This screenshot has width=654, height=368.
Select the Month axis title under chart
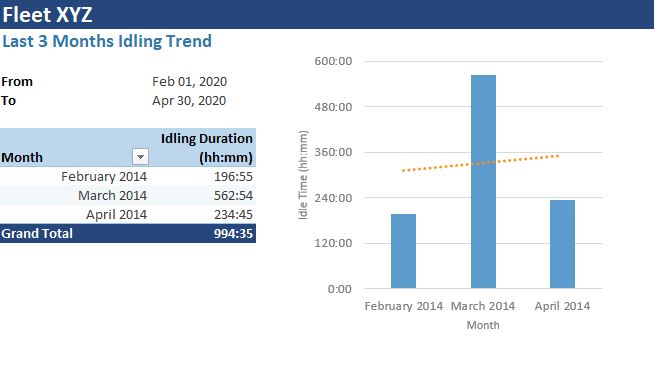click(483, 325)
